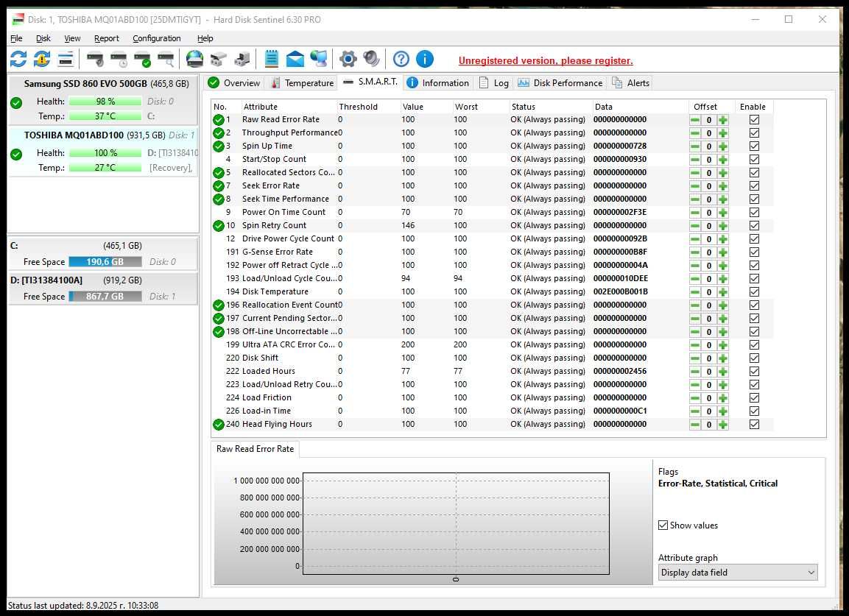Open the View menu
The image size is (849, 616).
point(72,38)
